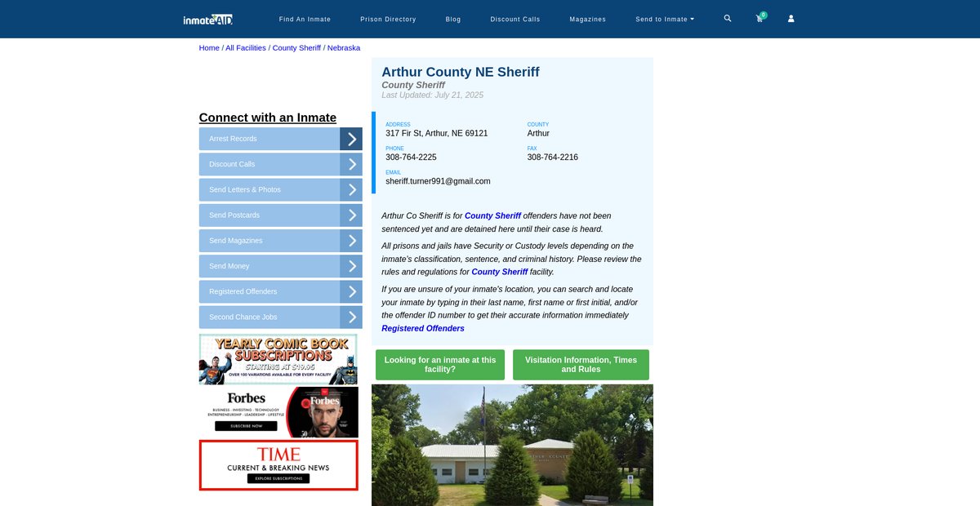The height and width of the screenshot is (506, 980).
Task: Click Looking for an inmate at this facility button
Action: pos(440,365)
